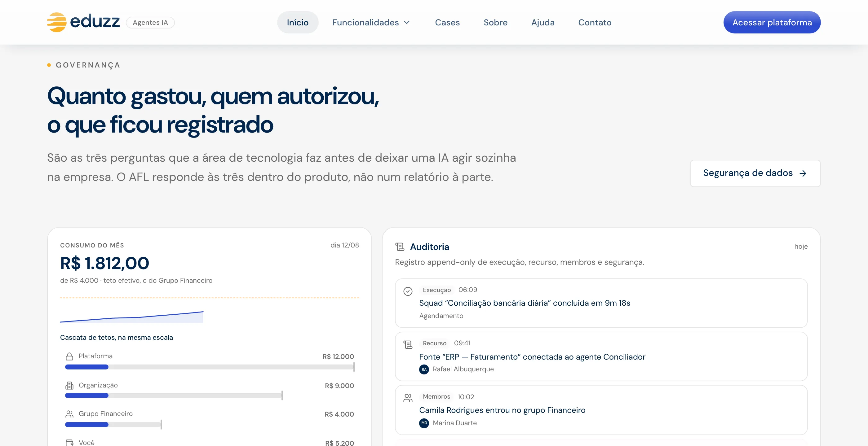Open the Segurança de dados link

(x=755, y=173)
